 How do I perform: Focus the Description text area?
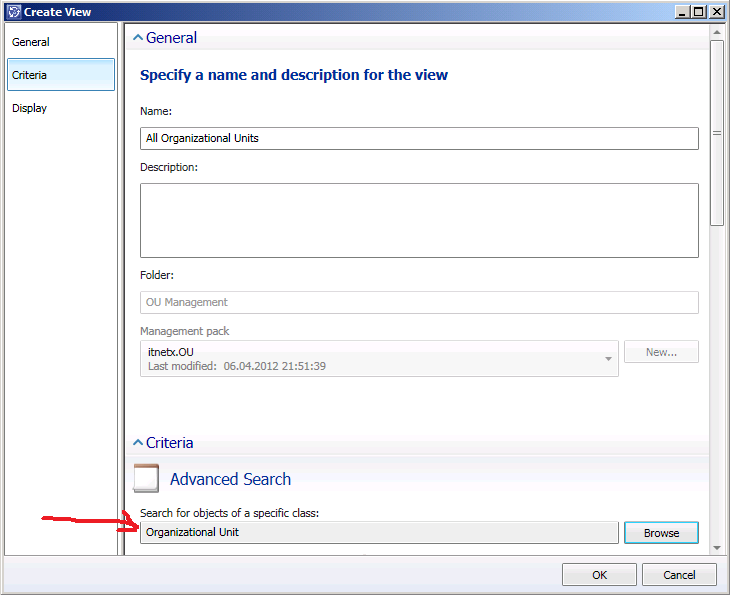pyautogui.click(x=419, y=220)
